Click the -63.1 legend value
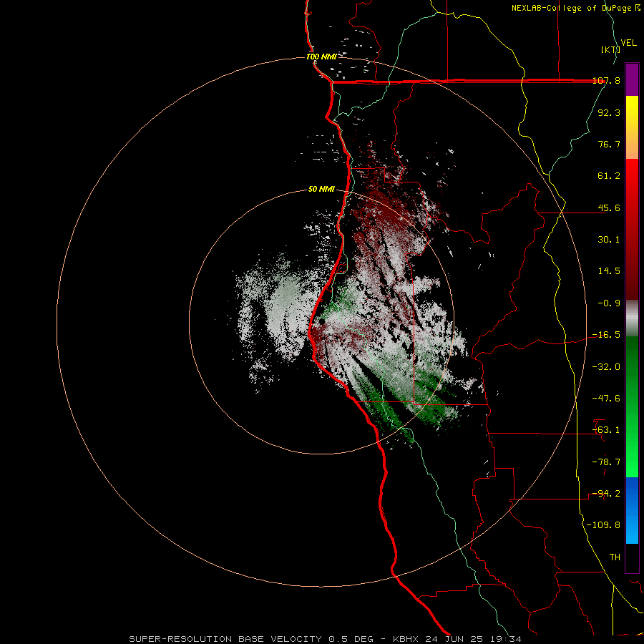Viewport: 644px width, 644px height. pyautogui.click(x=606, y=430)
